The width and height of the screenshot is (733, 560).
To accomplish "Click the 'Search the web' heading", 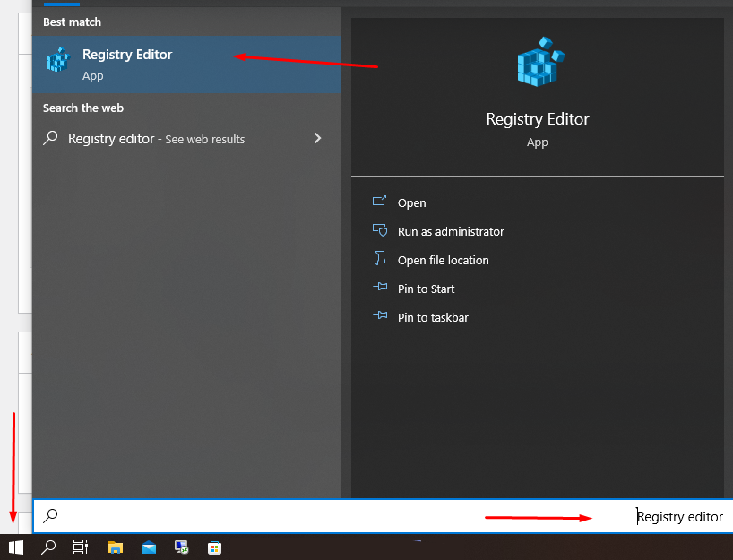I will coord(83,108).
